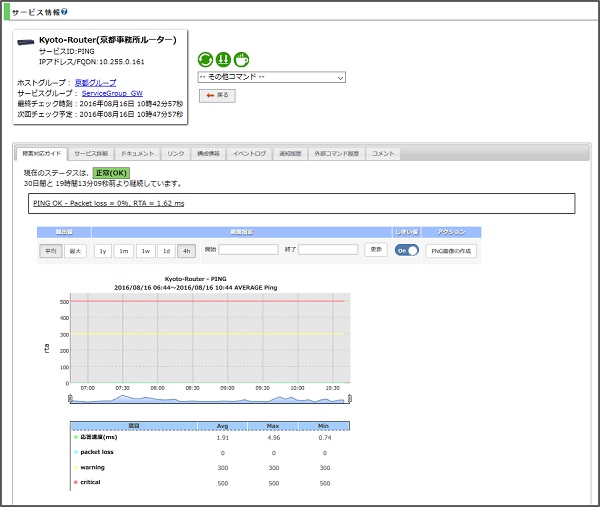600x507 pixels.
Task: Click the critical legend entry
Action: [87, 482]
